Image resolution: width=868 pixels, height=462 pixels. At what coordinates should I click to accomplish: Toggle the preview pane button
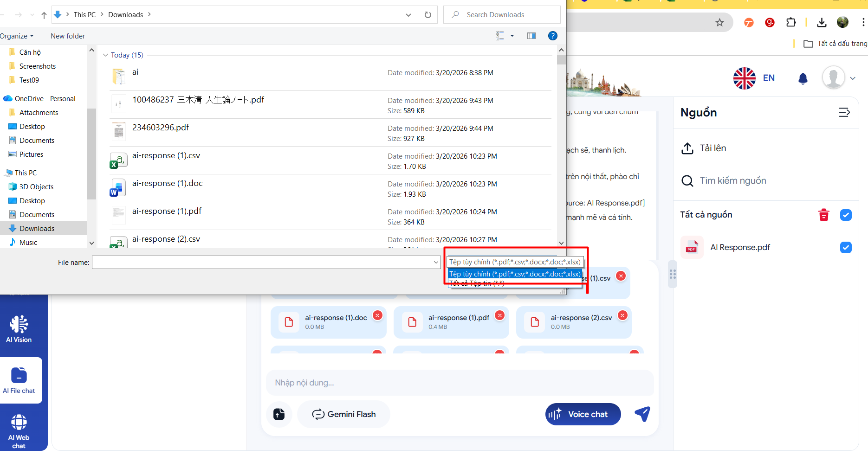[531, 36]
